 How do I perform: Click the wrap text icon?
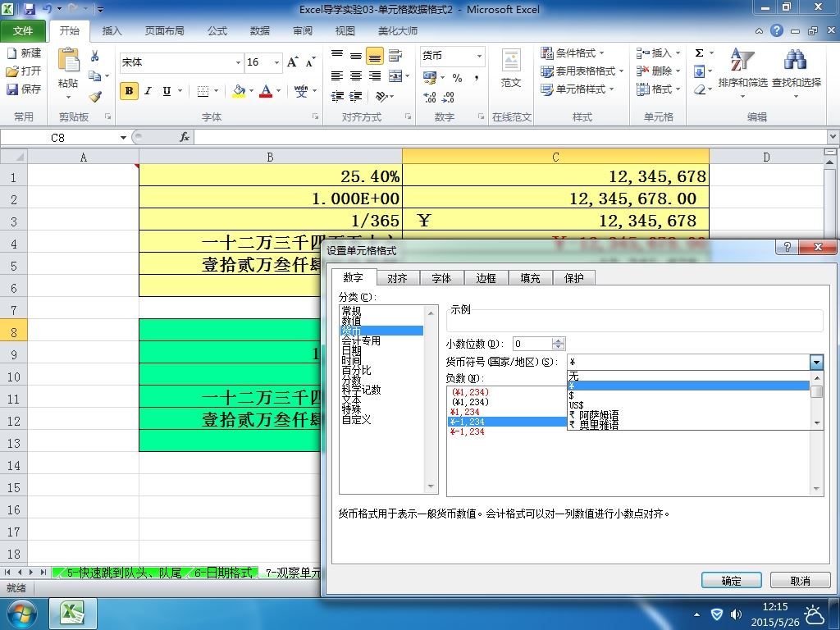point(395,55)
